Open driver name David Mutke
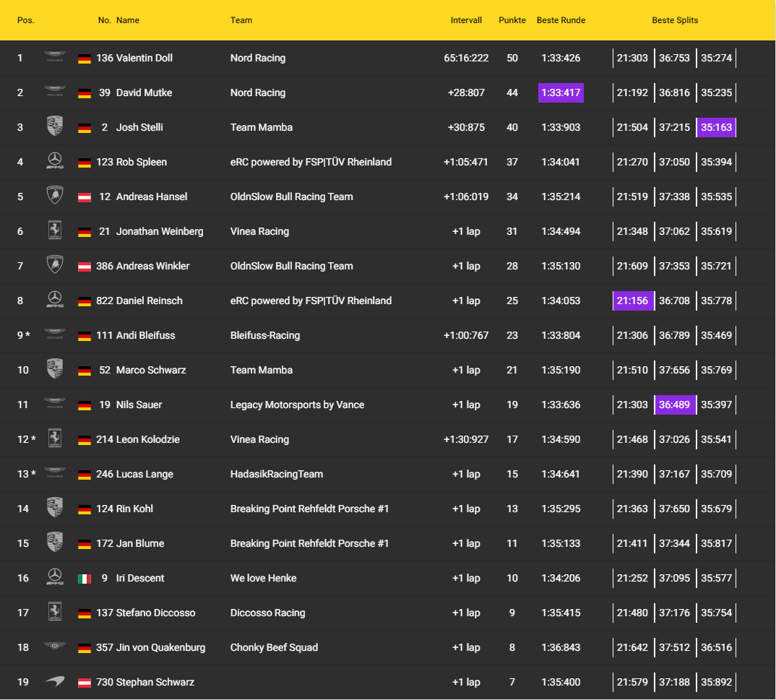Screen dimensions: 776x700 click(x=144, y=92)
